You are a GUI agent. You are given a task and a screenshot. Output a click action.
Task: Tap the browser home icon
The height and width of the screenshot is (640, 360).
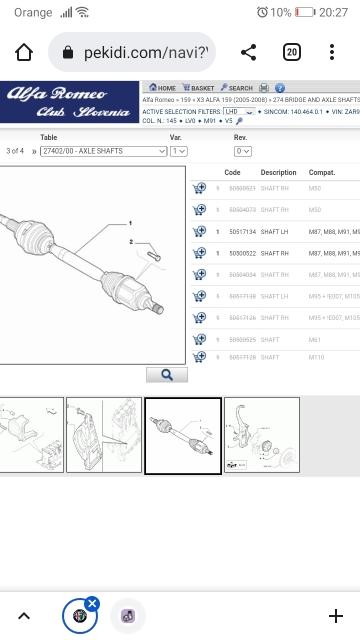(x=24, y=52)
